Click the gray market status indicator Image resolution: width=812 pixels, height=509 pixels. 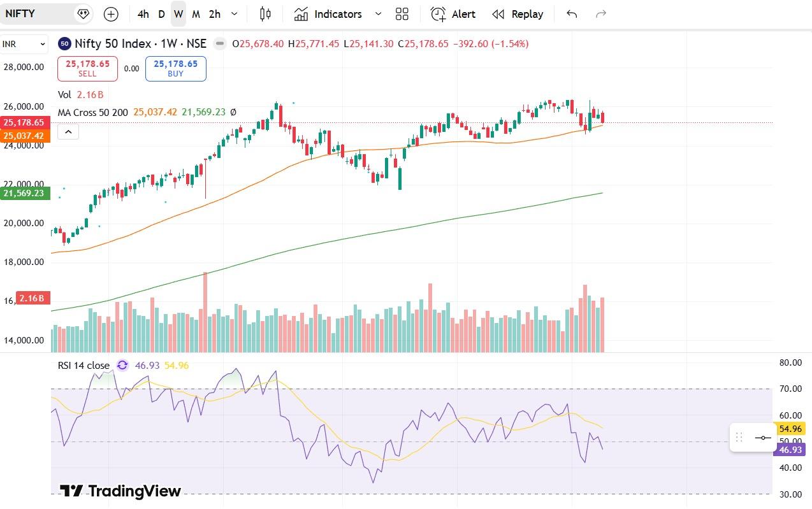tap(220, 43)
